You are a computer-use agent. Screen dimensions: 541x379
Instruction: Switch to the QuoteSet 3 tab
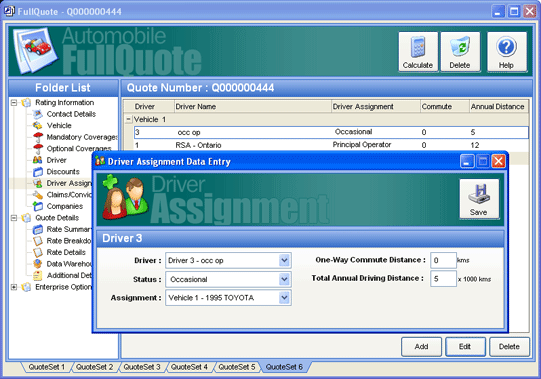click(142, 367)
